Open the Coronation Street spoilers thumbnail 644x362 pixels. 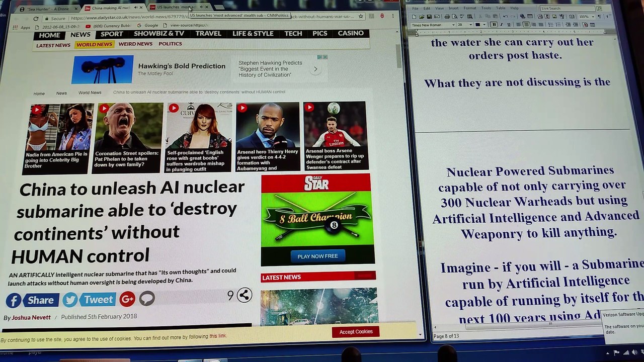127,137
